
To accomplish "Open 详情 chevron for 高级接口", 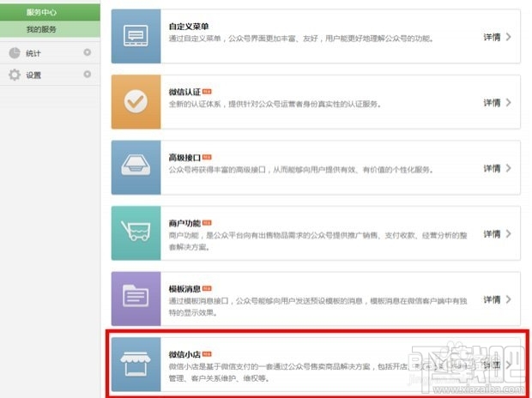I will pyautogui.click(x=508, y=168).
